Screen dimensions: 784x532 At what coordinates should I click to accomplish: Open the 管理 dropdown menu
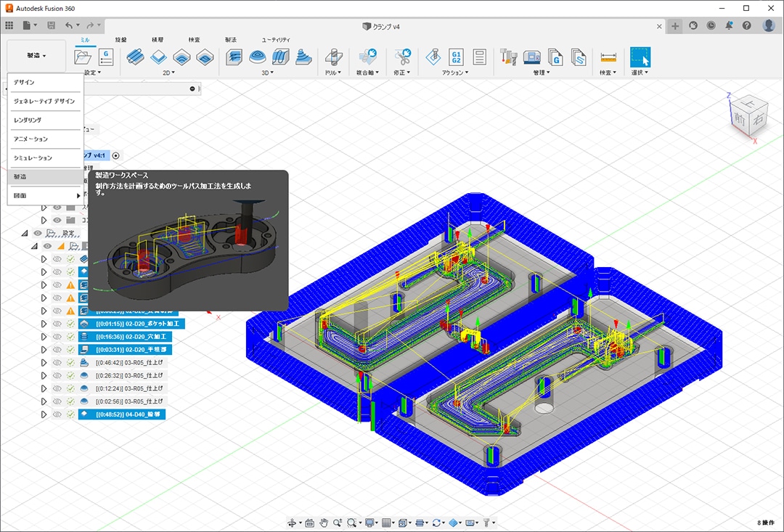(542, 73)
